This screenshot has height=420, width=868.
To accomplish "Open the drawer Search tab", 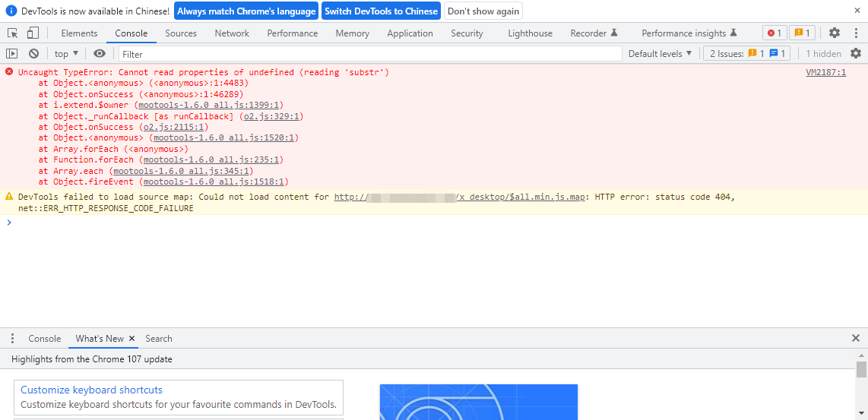I will click(x=159, y=339).
